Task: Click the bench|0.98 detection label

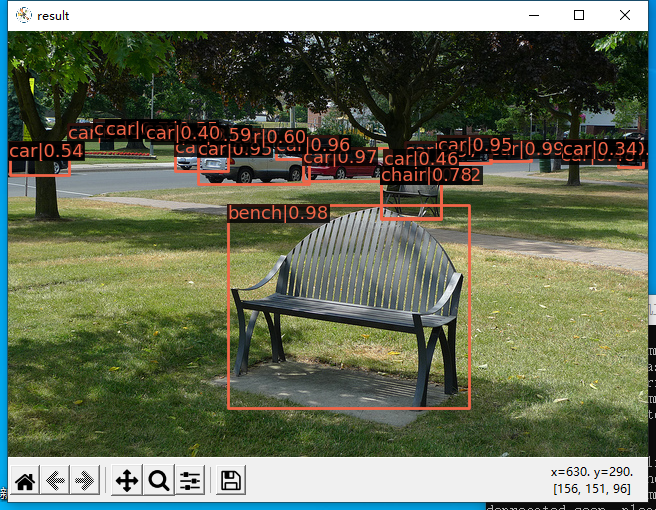Action: (x=278, y=213)
